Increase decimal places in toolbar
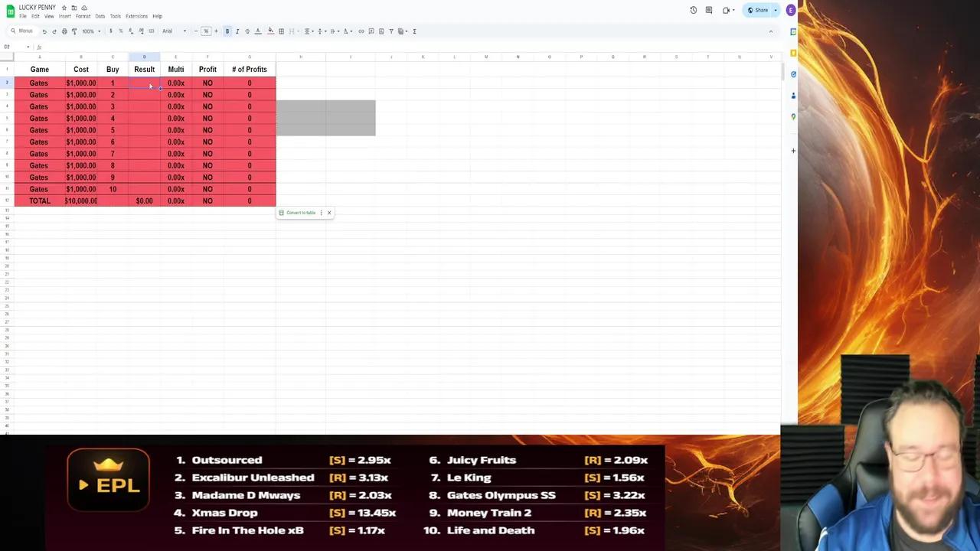The image size is (980, 551). click(141, 31)
